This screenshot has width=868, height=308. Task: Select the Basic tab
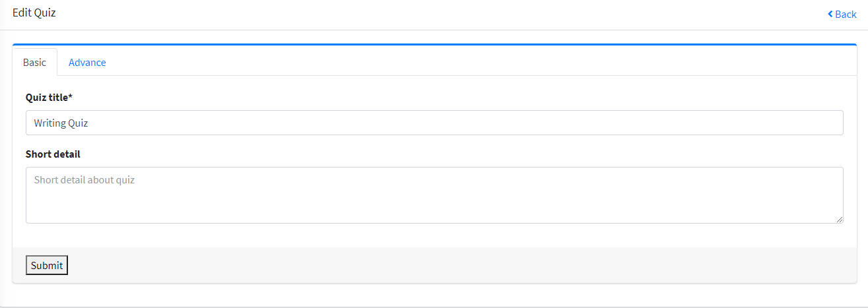(34, 63)
